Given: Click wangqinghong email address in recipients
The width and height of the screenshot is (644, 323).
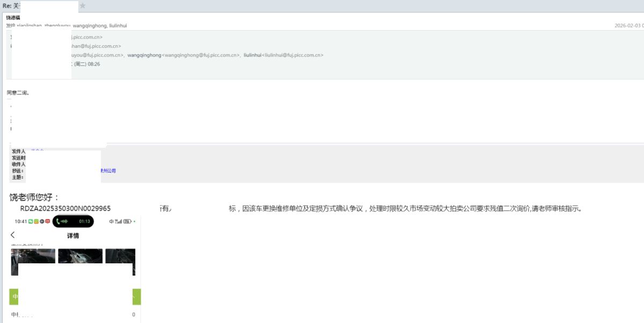Looking at the screenshot, I should [201, 55].
